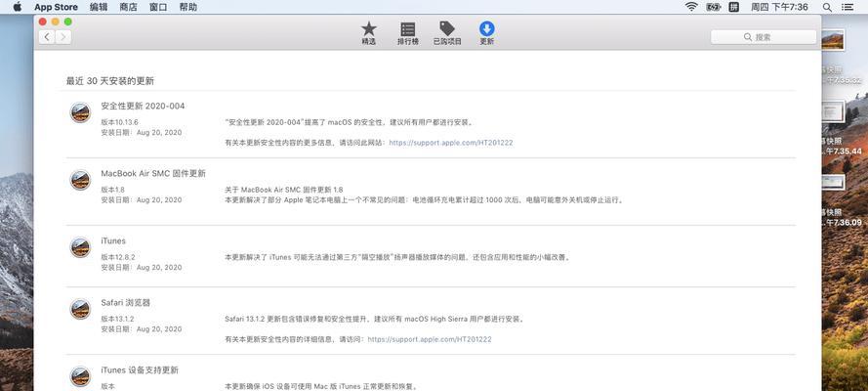This screenshot has width=868, height=391.
Task: Click the MacBook Air SMC update icon
Action: 80,180
